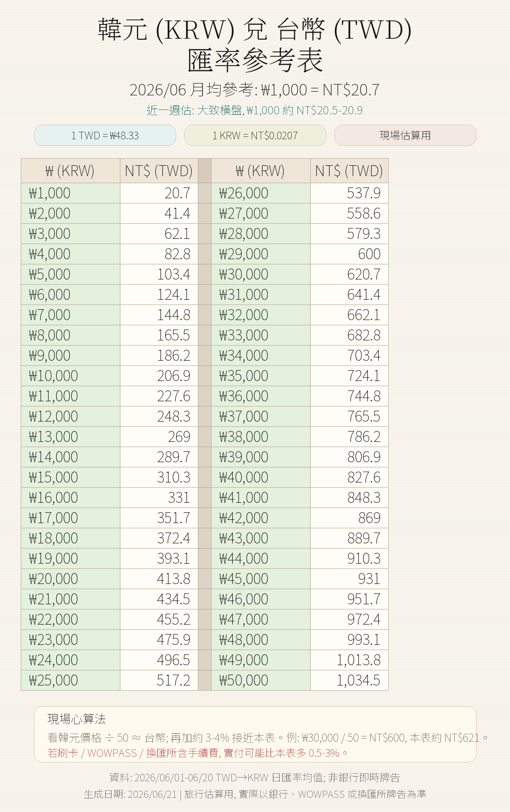Click the generation date line '生成日期: 2026/06/21'
510x812 pixels.
pos(255,794)
